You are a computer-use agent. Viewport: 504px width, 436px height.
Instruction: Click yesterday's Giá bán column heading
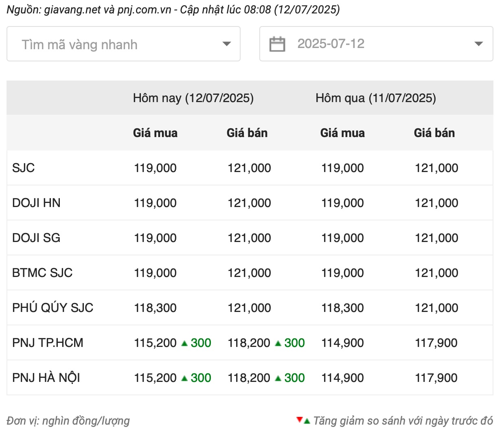(434, 133)
